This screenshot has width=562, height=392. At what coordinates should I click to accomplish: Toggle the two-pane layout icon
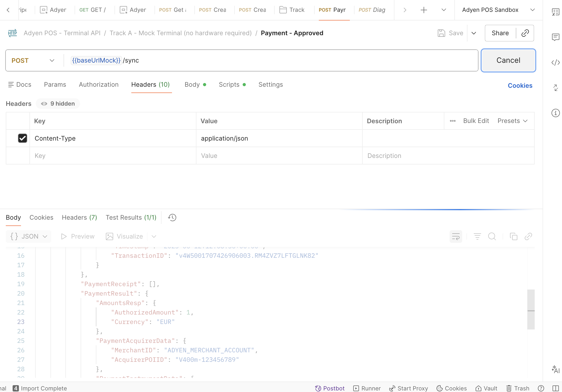click(555, 388)
